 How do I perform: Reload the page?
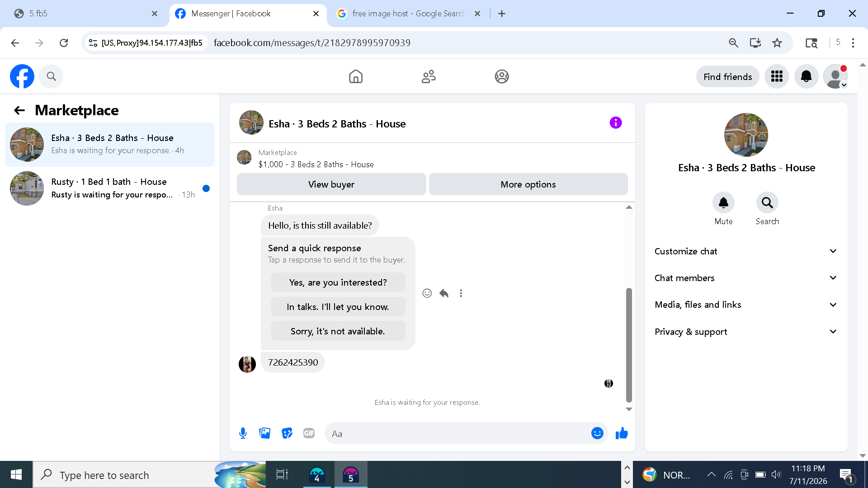point(64,43)
